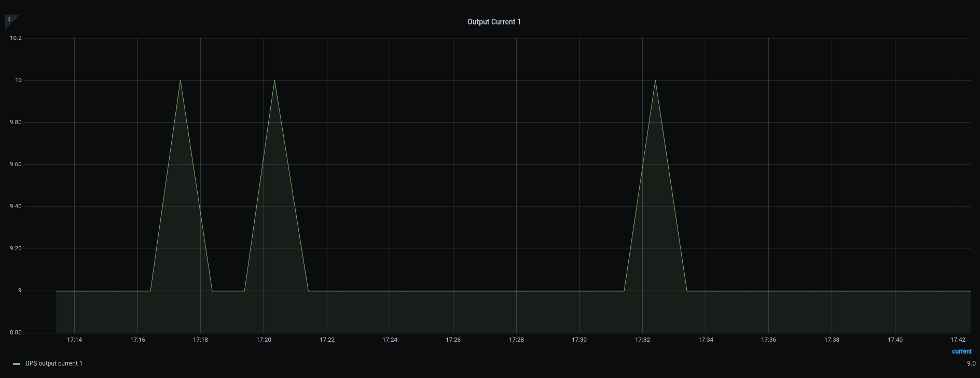This screenshot has width=980, height=378.
Task: Click the legend value 9.0
Action: coord(971,363)
